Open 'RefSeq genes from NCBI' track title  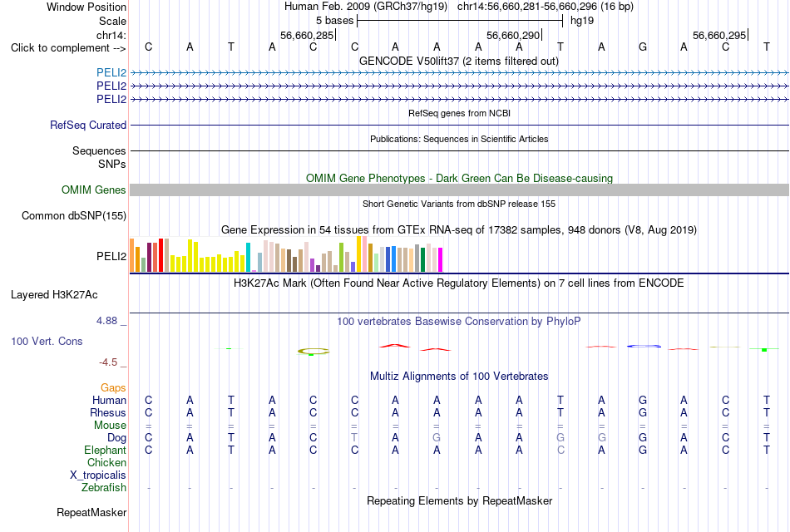(459, 113)
